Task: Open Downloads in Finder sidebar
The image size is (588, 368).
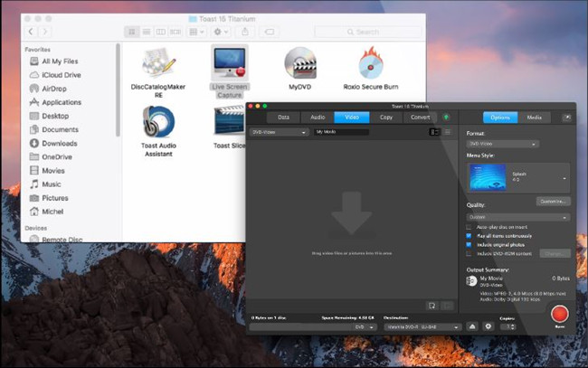Action: (x=59, y=143)
